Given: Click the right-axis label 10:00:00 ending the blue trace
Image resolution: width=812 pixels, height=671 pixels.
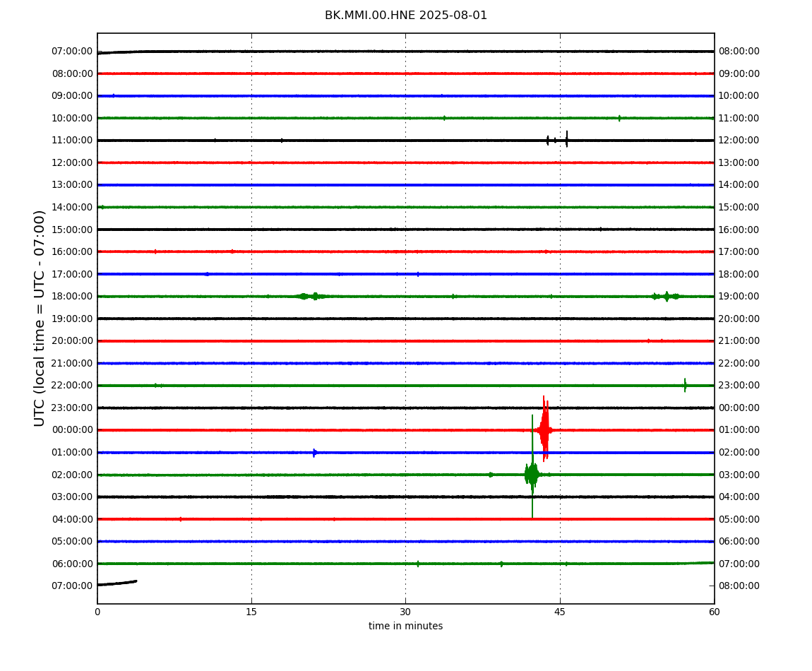Looking at the screenshot, I should pyautogui.click(x=739, y=96).
